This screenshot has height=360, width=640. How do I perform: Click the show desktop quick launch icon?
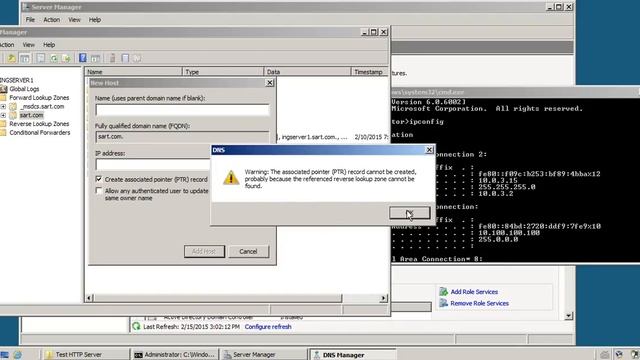coord(4,354)
